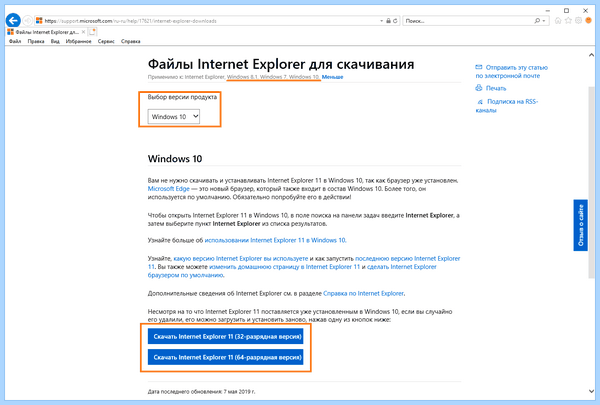Click the 'Microsoft Edge' link
This screenshot has height=405, width=600.
tap(169, 189)
